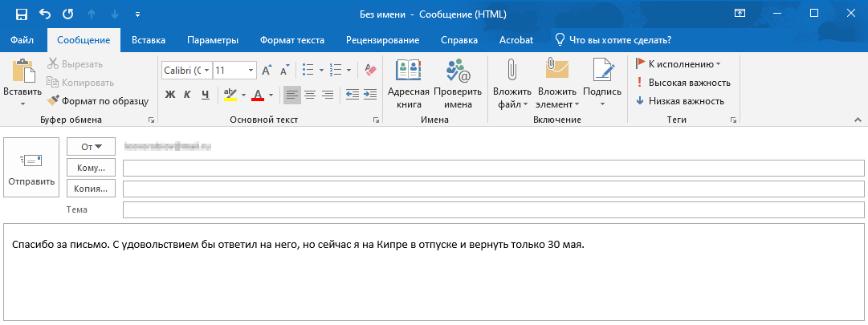Click the Кому... recipients button
Viewport: 868px width, 325px height.
coord(91,168)
